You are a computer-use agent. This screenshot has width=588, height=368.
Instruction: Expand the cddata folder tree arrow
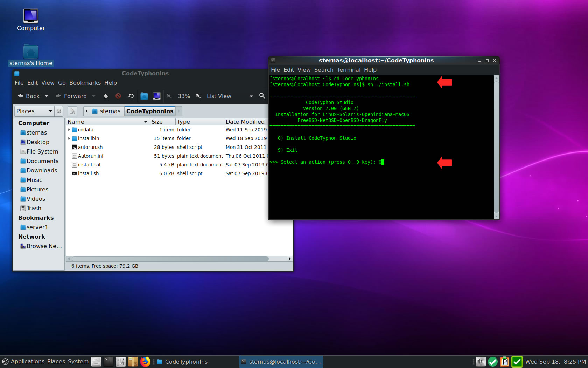pyautogui.click(x=69, y=130)
